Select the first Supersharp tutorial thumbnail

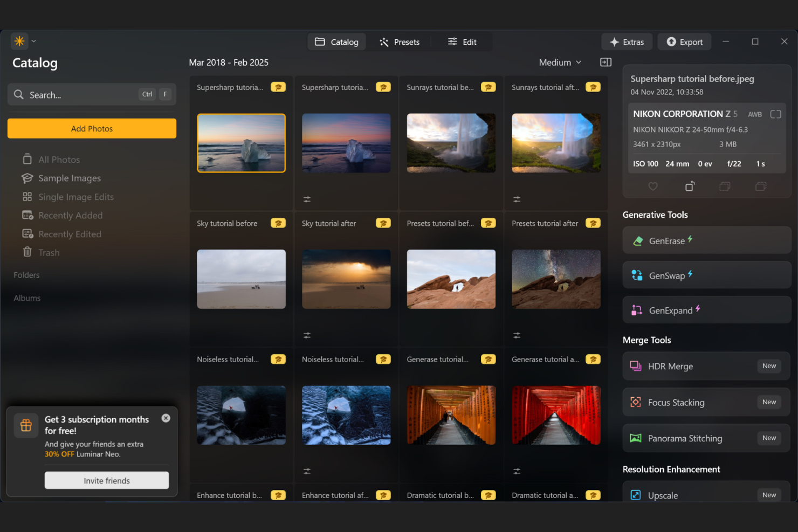pos(241,143)
